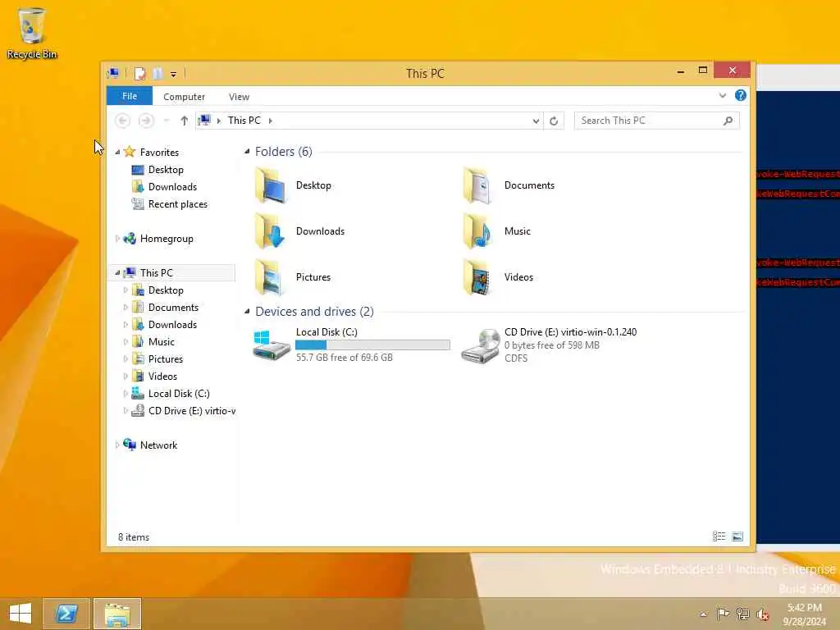Select CD Drive (E:) in navigation tree
This screenshot has height=630, width=840.
(x=183, y=411)
